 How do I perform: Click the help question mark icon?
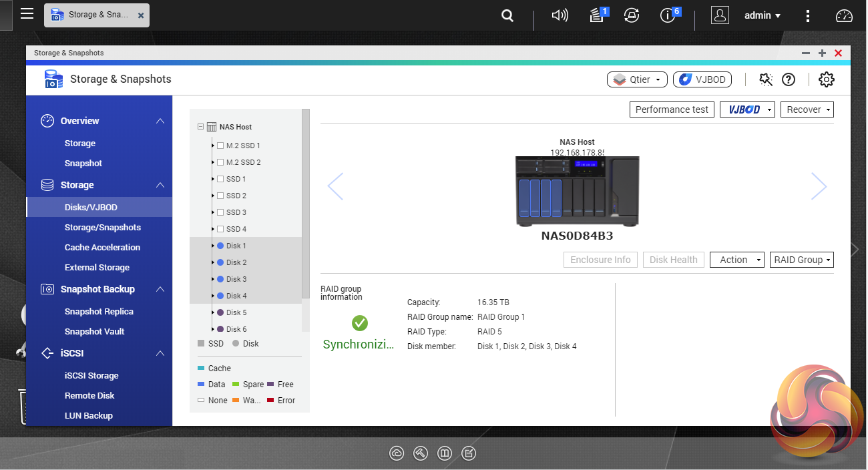pos(789,79)
